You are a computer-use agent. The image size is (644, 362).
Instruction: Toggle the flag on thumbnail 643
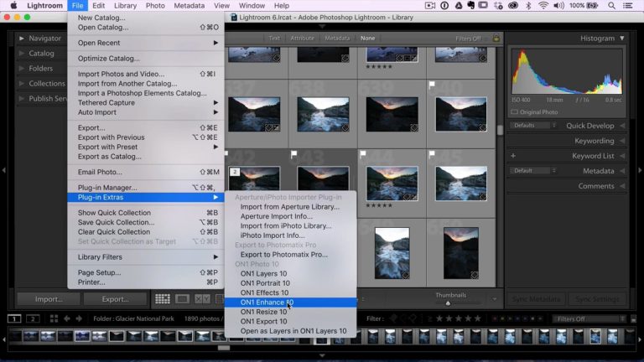[x=293, y=155]
